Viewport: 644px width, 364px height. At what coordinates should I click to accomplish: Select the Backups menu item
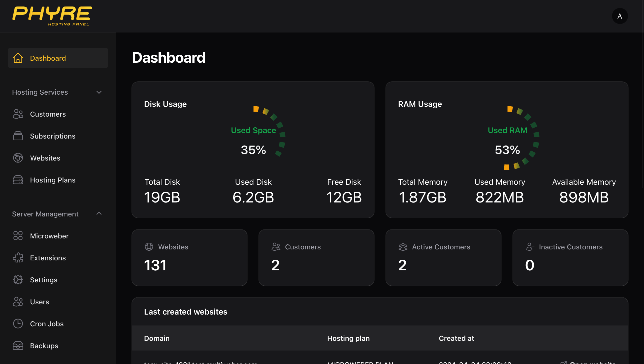click(44, 346)
